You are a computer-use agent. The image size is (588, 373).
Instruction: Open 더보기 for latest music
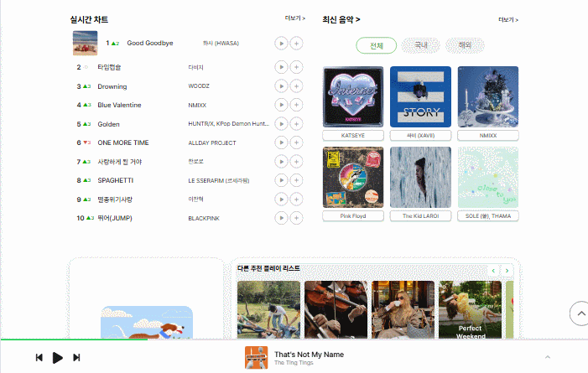[x=507, y=19]
